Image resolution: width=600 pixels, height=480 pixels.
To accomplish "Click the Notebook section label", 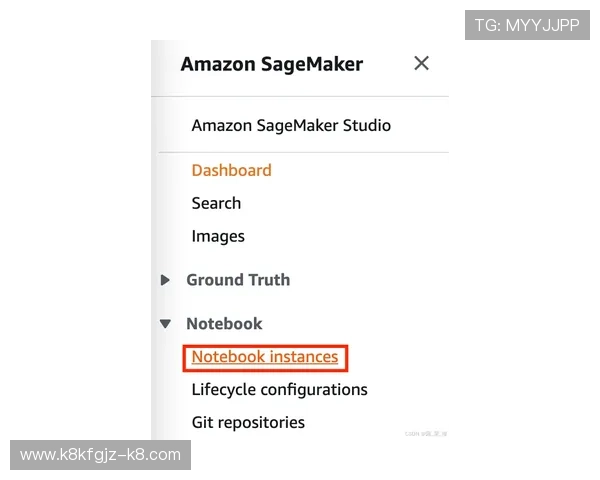I will coord(224,324).
